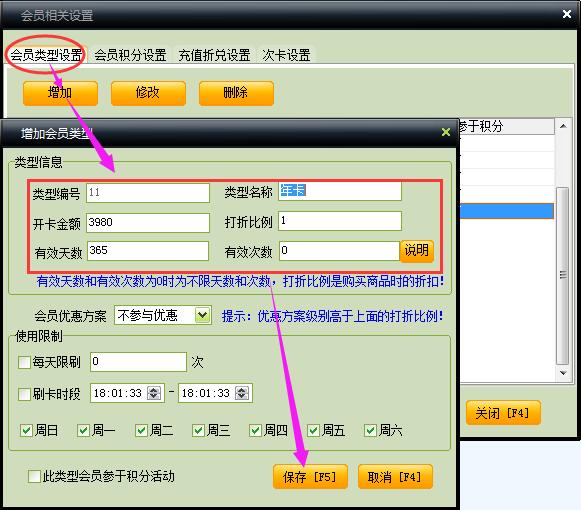
Task: Click the 保存 [F5] button
Action: click(310, 477)
